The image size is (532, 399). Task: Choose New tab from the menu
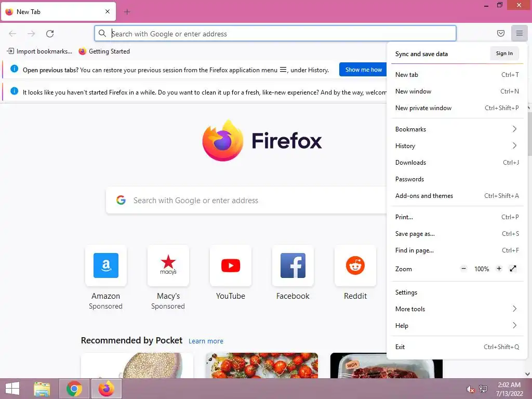coord(457,75)
